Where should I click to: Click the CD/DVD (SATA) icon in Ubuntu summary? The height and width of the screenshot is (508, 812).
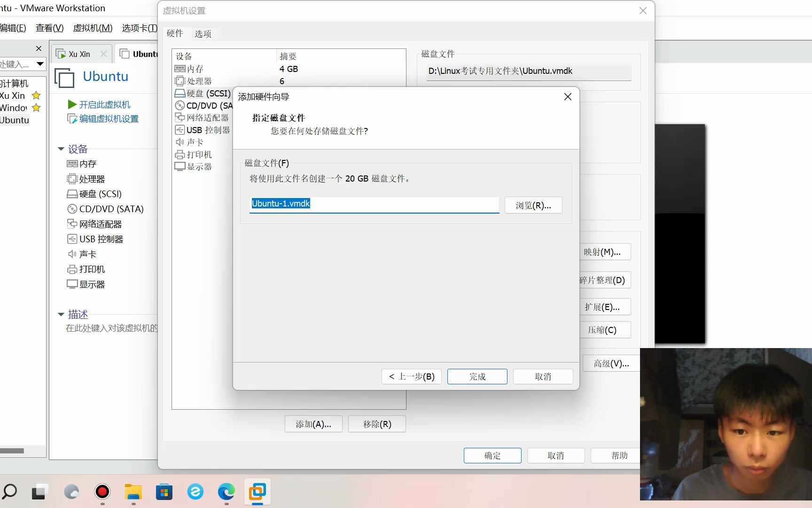(72, 209)
